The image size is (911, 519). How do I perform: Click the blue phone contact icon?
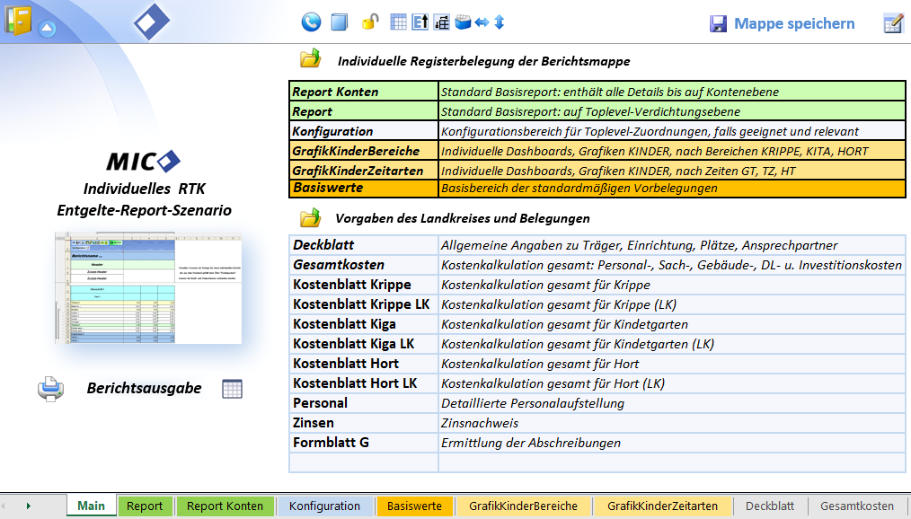coord(311,22)
